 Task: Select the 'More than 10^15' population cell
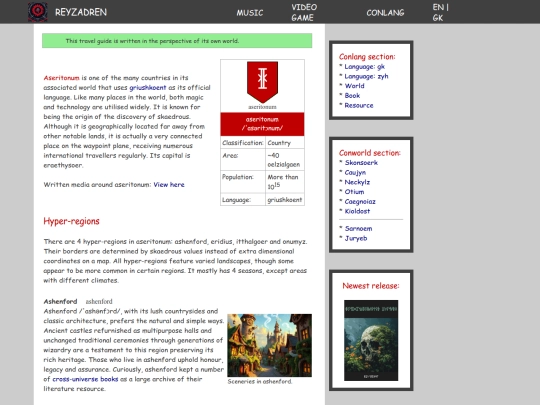coord(285,182)
